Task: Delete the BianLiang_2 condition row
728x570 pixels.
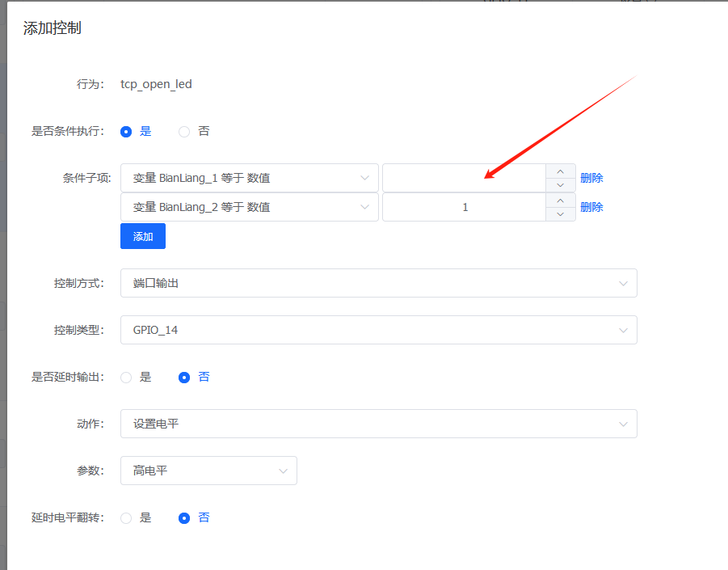Action: click(591, 207)
